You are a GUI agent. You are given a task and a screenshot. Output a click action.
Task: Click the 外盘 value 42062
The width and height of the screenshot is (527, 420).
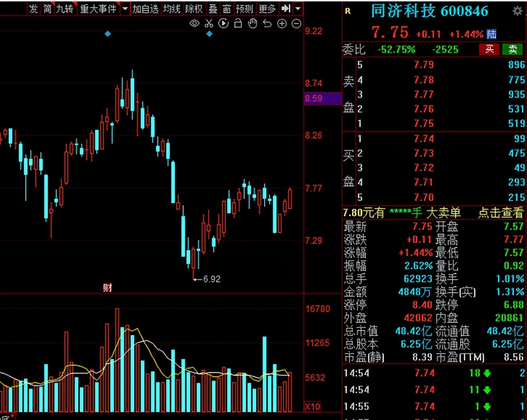click(x=418, y=318)
